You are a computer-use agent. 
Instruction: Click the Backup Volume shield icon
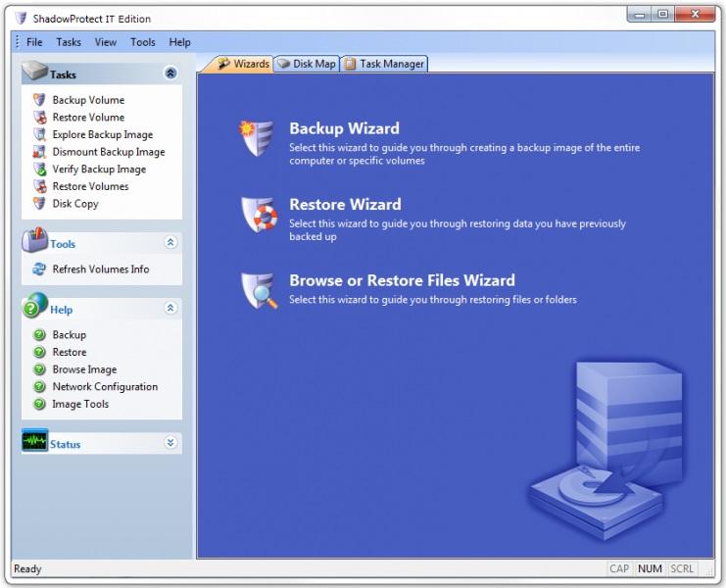click(x=39, y=100)
